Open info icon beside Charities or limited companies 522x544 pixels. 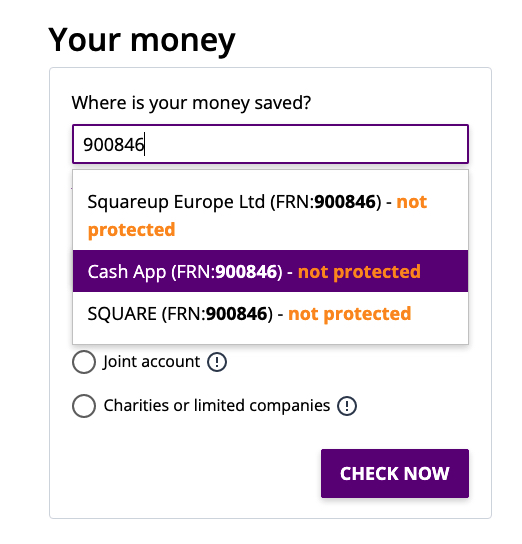click(346, 406)
